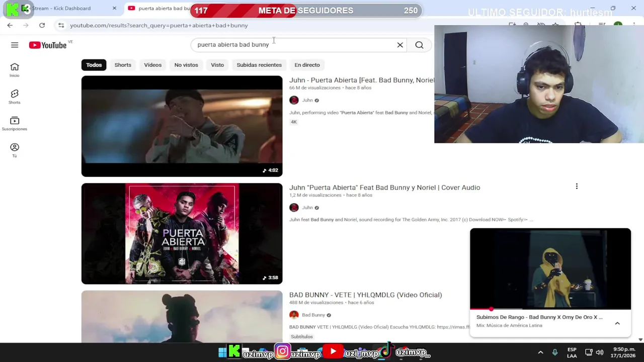Click the microphone tray icon

555,352
